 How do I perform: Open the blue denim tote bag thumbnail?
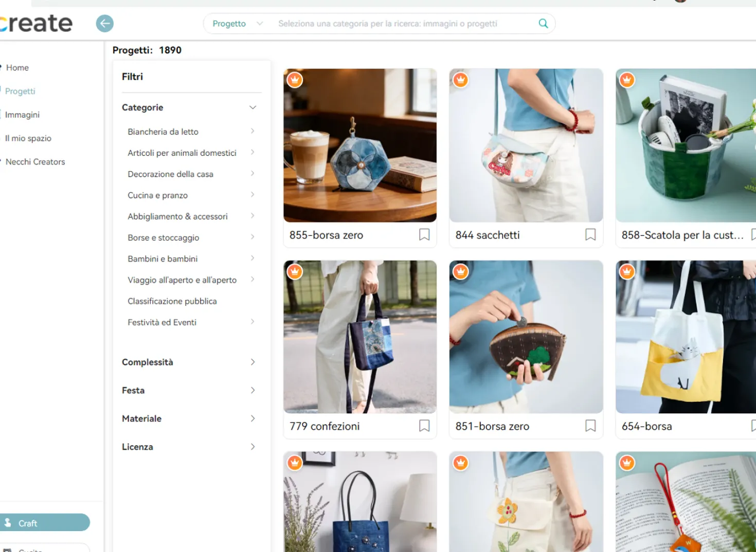(x=360, y=502)
